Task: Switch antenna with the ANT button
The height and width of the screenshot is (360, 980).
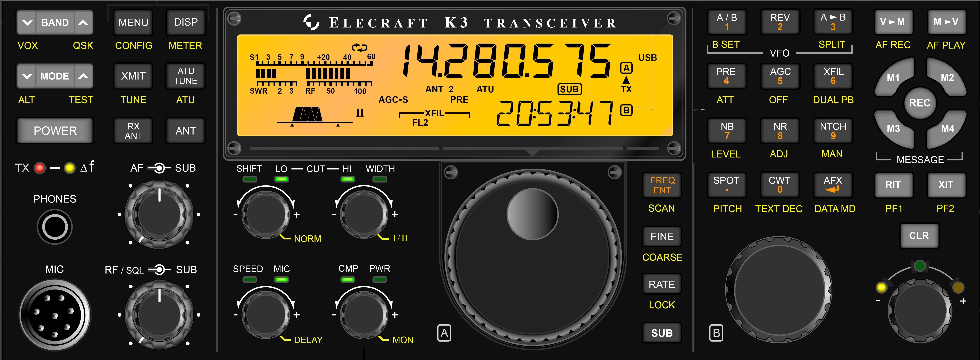Action: tap(186, 131)
